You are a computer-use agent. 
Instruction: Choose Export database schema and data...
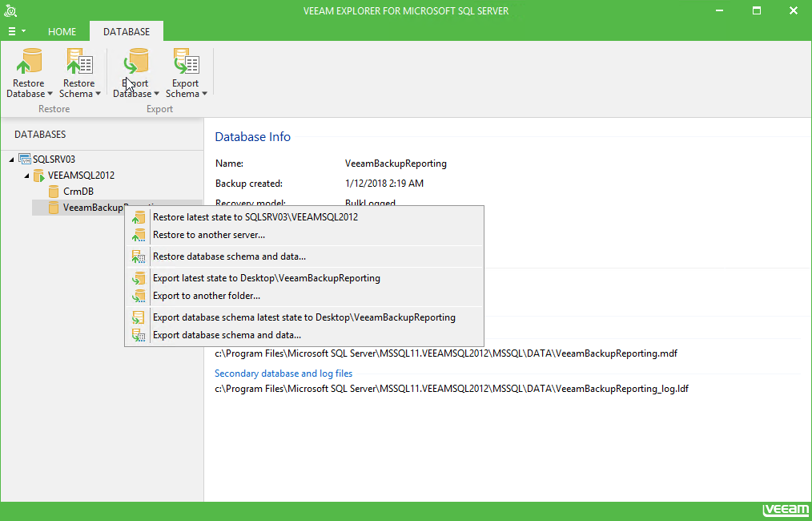coord(304,335)
